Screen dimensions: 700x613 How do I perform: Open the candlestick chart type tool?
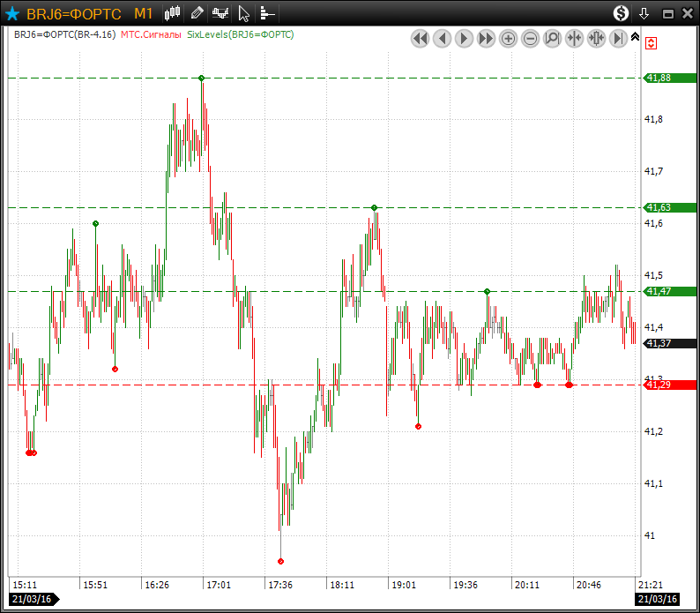pyautogui.click(x=173, y=13)
